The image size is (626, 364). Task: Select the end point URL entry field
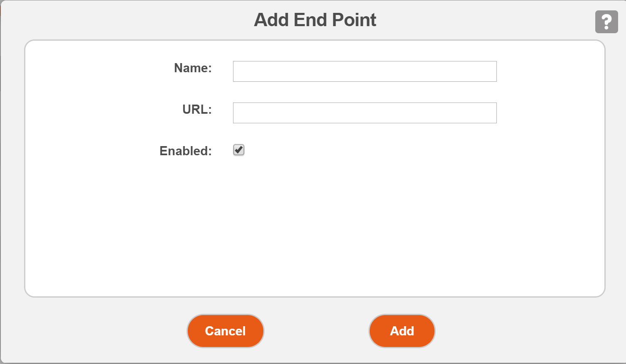pyautogui.click(x=364, y=113)
